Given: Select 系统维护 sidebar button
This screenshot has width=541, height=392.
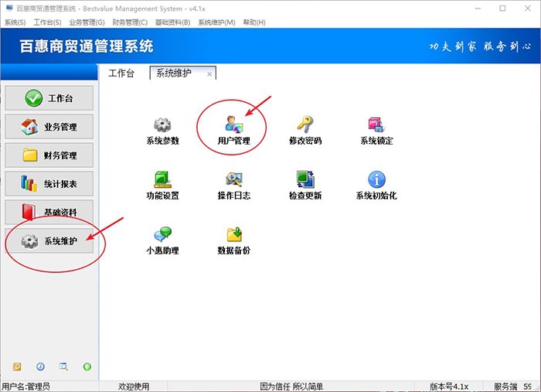Looking at the screenshot, I should (49, 241).
